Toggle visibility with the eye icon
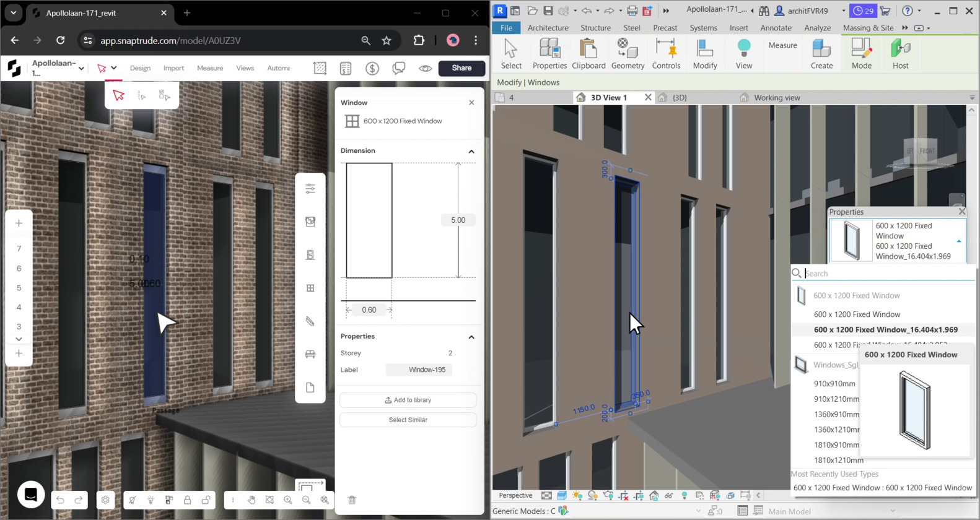Image resolution: width=980 pixels, height=520 pixels. (425, 68)
